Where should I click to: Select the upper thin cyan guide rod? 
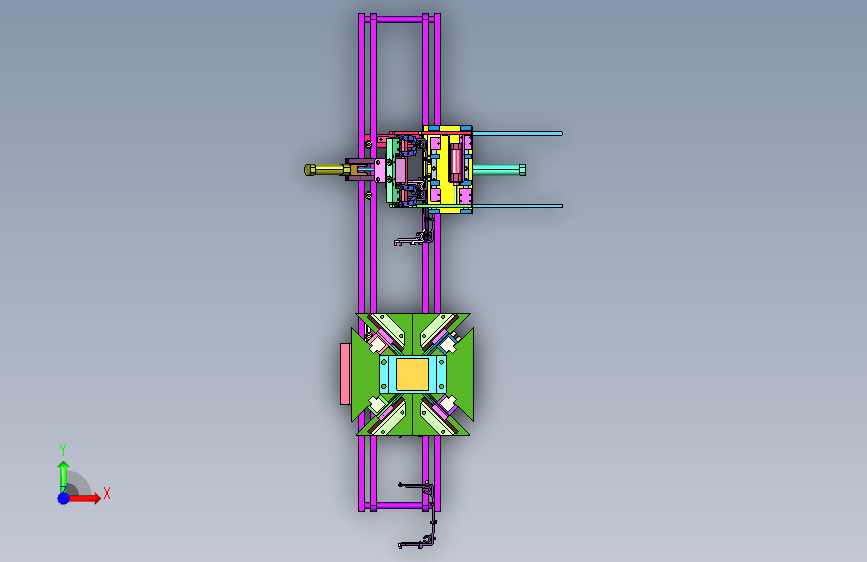pyautogui.click(x=518, y=133)
